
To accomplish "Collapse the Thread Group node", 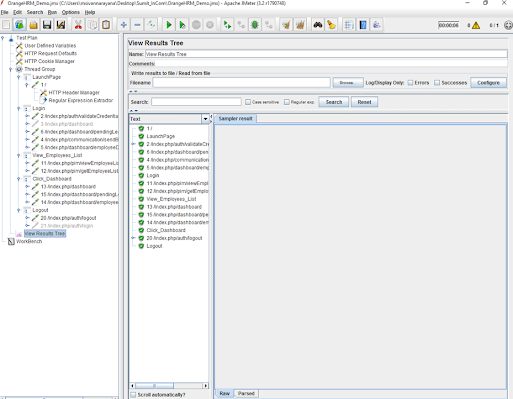I will pyautogui.click(x=11, y=69).
